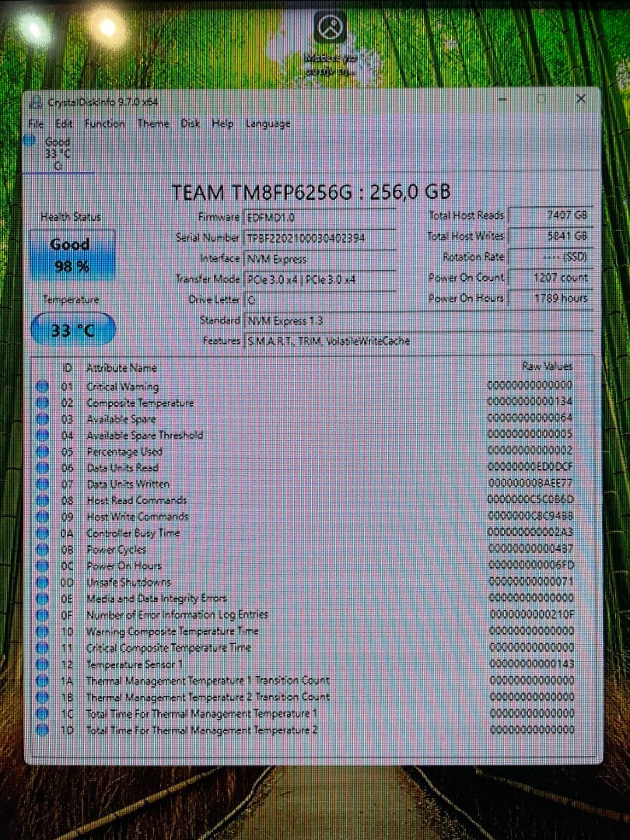Click the blue status dot for Temperature Sensor 1
This screenshot has width=630, height=840.
coord(42,664)
